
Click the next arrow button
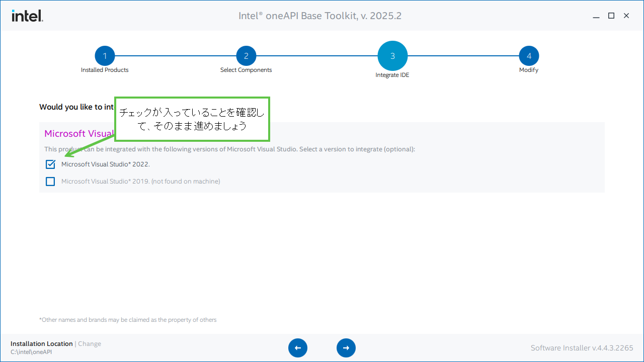coord(346,348)
